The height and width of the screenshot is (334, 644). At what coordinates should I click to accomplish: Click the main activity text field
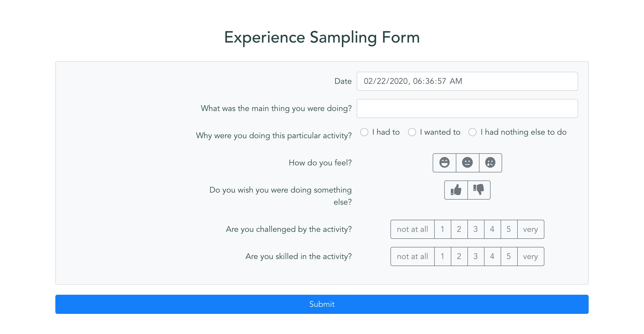[x=467, y=109]
